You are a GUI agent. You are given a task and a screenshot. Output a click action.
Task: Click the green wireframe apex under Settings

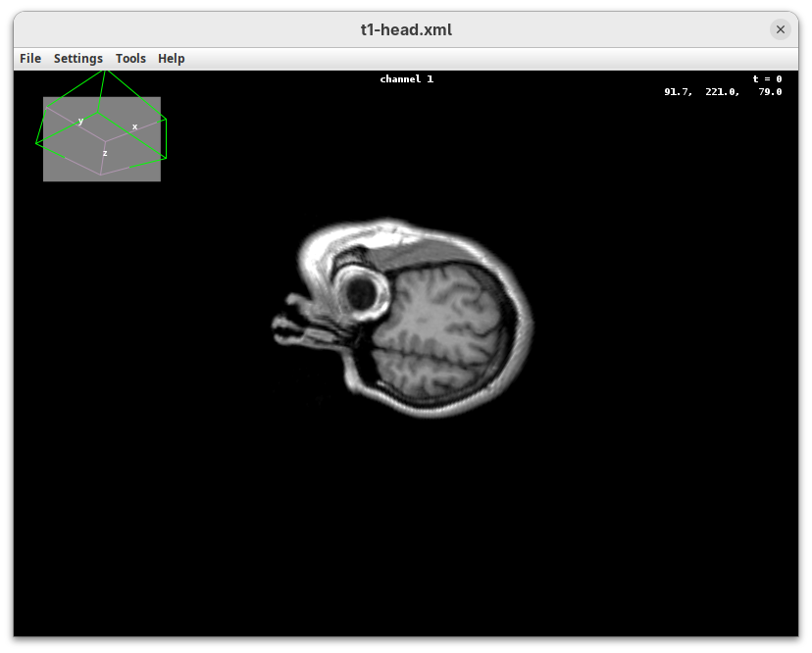(103, 71)
